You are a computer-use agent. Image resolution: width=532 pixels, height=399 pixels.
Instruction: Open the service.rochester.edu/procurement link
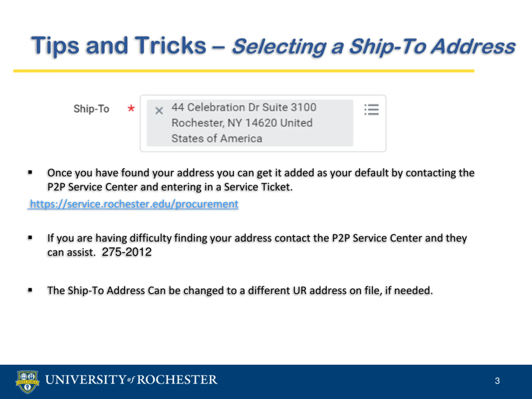click(133, 204)
